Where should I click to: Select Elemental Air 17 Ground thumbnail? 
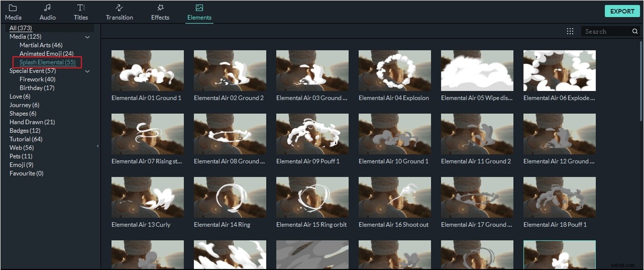click(477, 197)
